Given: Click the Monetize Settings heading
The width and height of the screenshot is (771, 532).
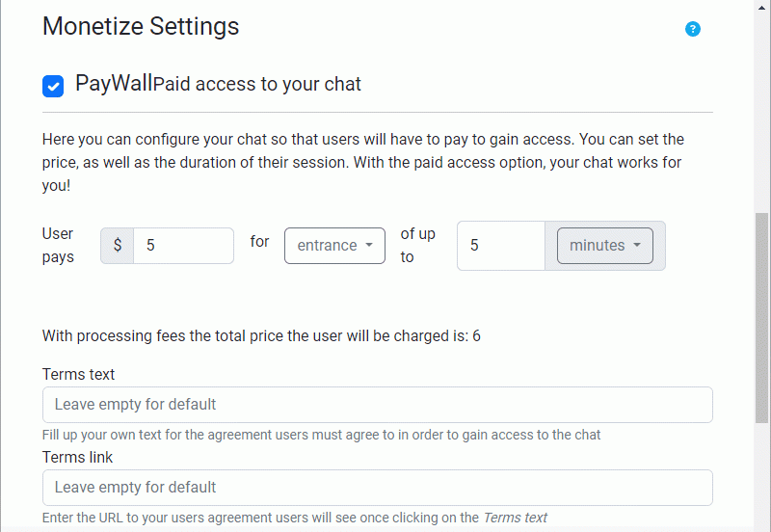Looking at the screenshot, I should (x=141, y=26).
